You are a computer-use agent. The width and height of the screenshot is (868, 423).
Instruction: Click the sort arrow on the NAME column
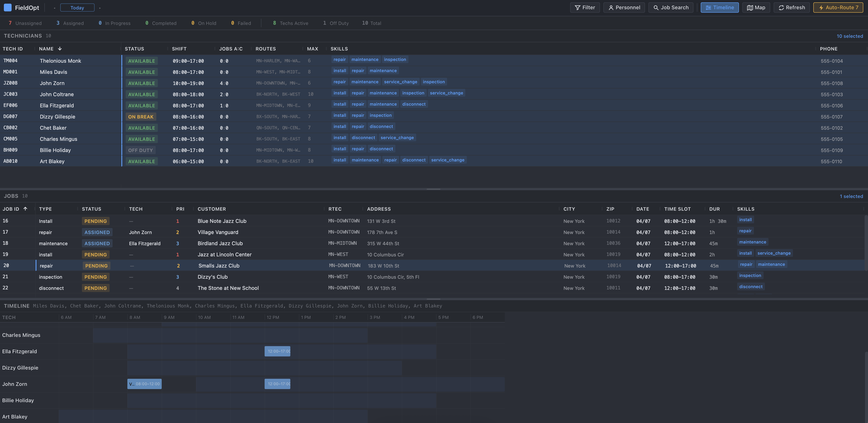point(60,49)
